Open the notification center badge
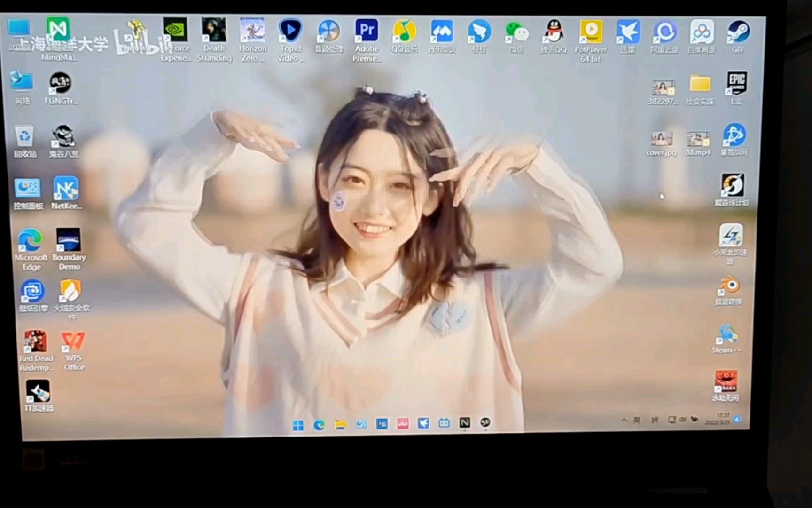 (738, 419)
